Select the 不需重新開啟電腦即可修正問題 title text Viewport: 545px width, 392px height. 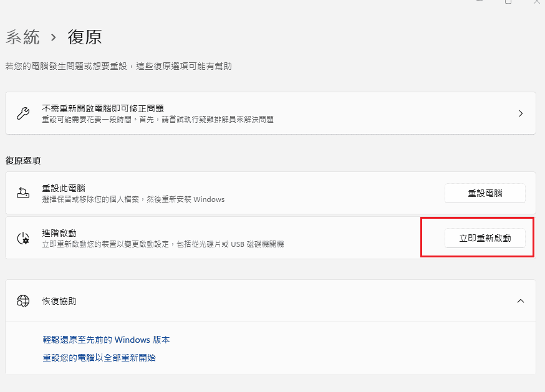tap(103, 108)
